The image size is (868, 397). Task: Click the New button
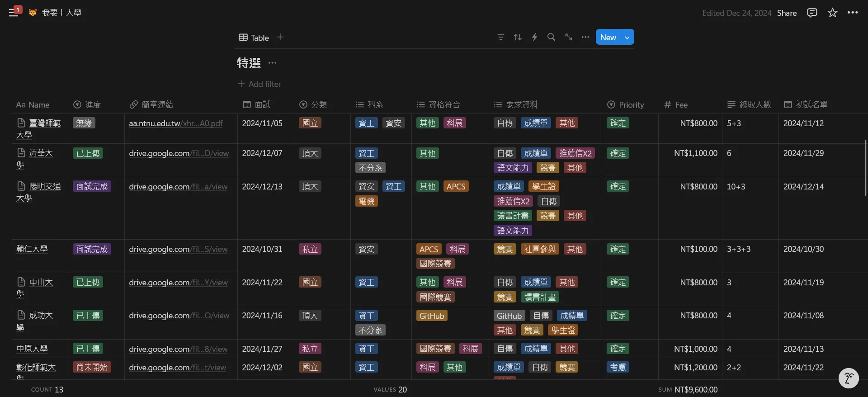tap(608, 37)
